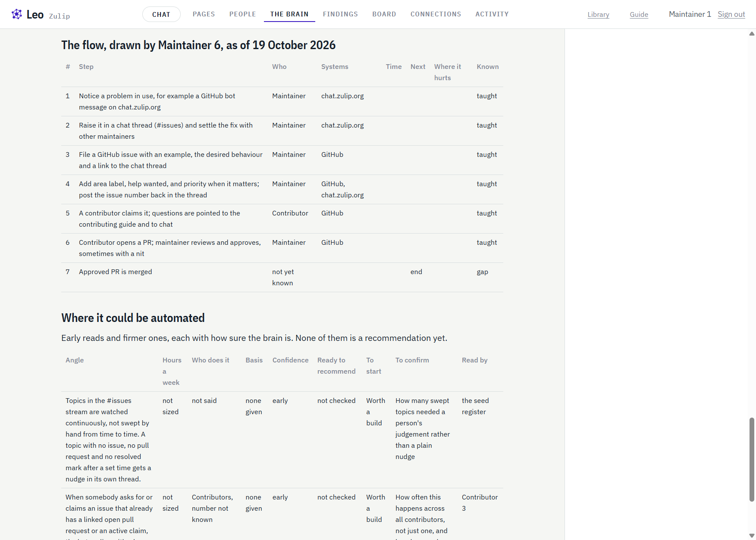
Task: Click the Maintainer 1 user name
Action: (690, 14)
